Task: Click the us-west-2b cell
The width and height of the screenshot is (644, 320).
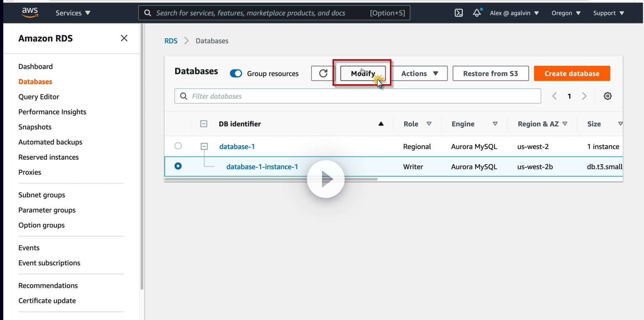Action: [x=535, y=167]
